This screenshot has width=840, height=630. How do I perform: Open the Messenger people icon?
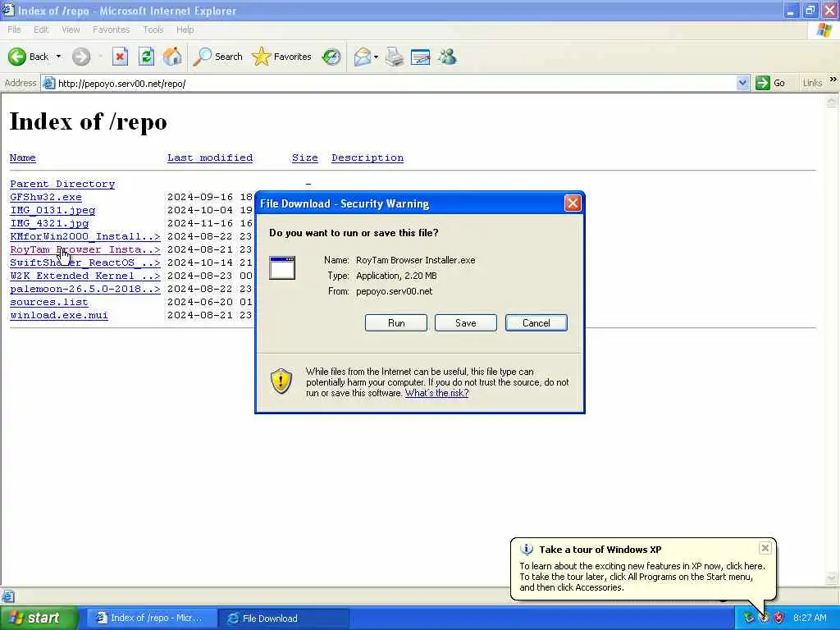click(x=447, y=57)
